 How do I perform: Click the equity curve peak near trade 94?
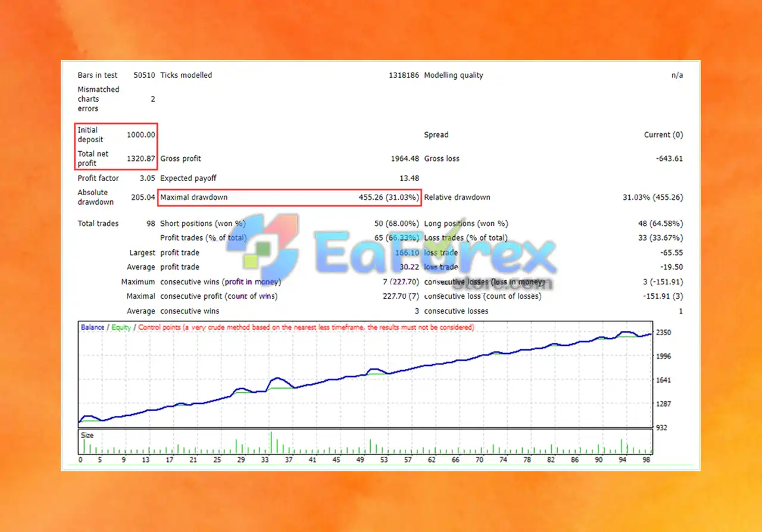625,332
